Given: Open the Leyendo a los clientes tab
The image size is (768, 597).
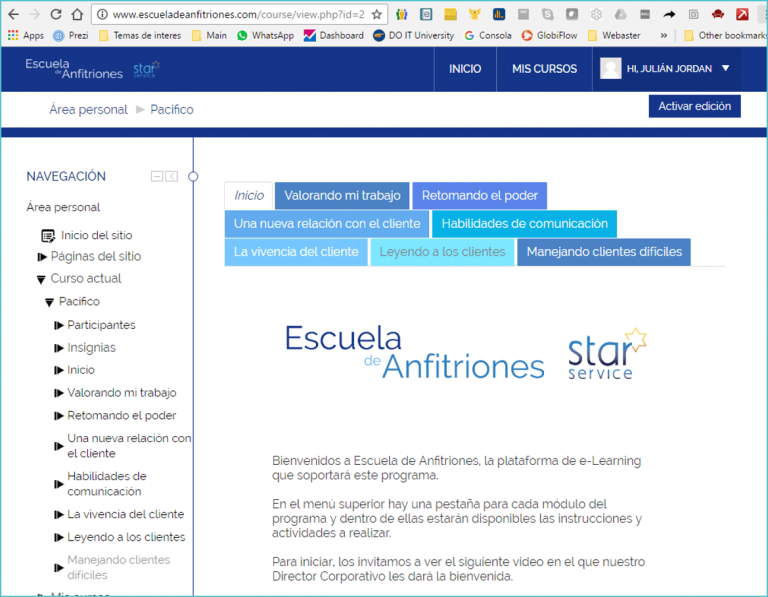Looking at the screenshot, I should [442, 252].
